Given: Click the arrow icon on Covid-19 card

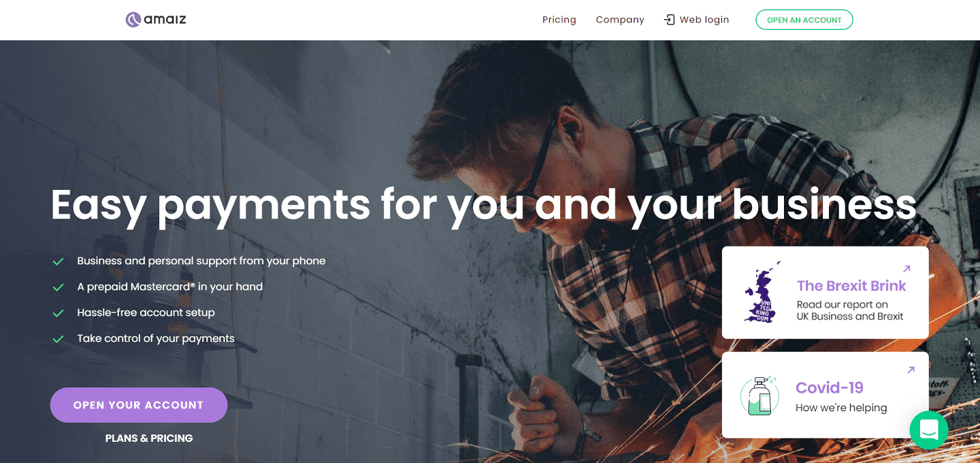Looking at the screenshot, I should point(911,370).
